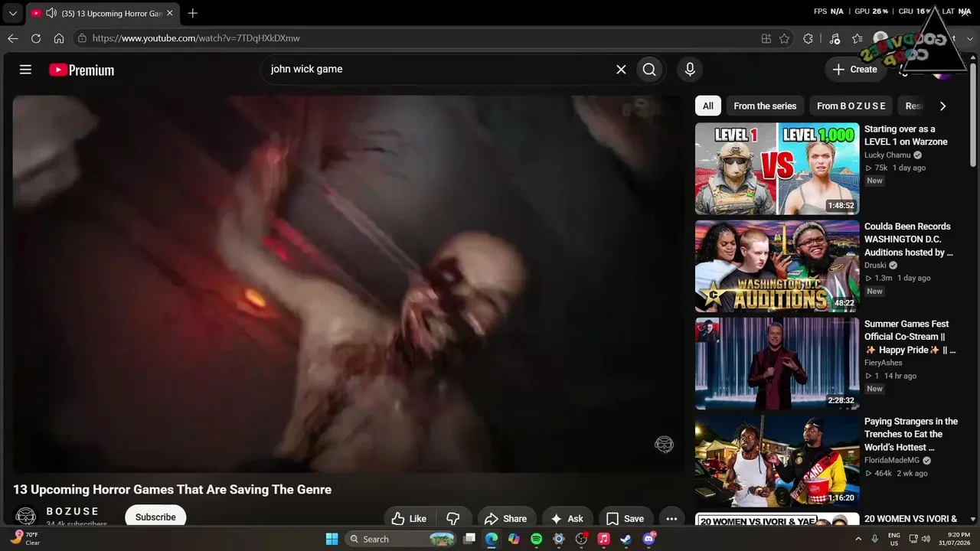Open Paying Strangers in the Trenches title
Image resolution: width=980 pixels, height=551 pixels.
911,434
